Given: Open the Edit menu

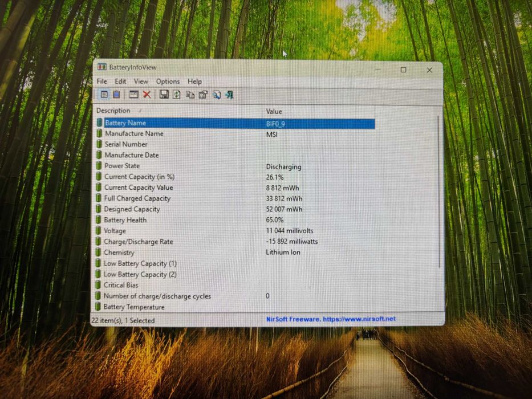Looking at the screenshot, I should tap(120, 81).
